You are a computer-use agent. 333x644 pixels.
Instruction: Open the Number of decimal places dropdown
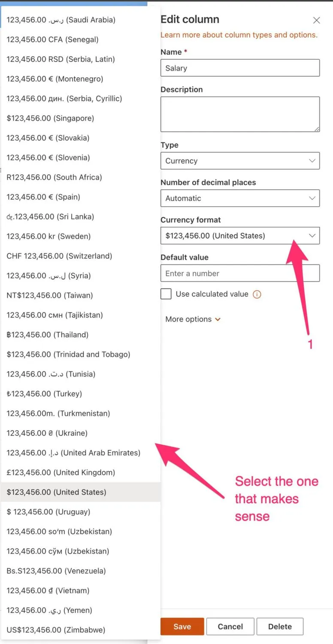[x=240, y=198]
